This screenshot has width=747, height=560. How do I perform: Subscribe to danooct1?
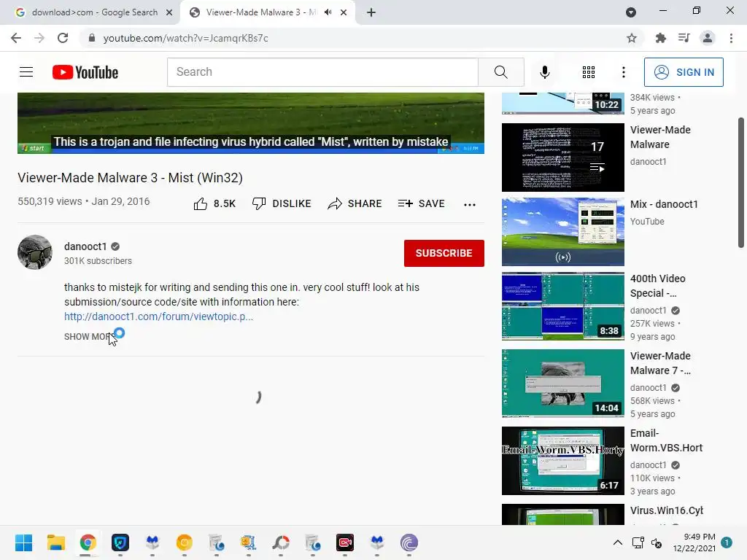(x=444, y=253)
